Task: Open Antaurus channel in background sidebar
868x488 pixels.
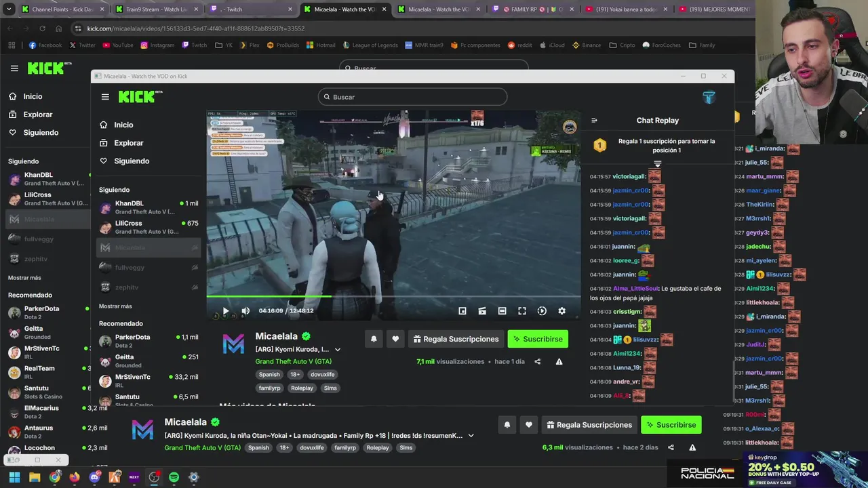Action: [x=47, y=432]
